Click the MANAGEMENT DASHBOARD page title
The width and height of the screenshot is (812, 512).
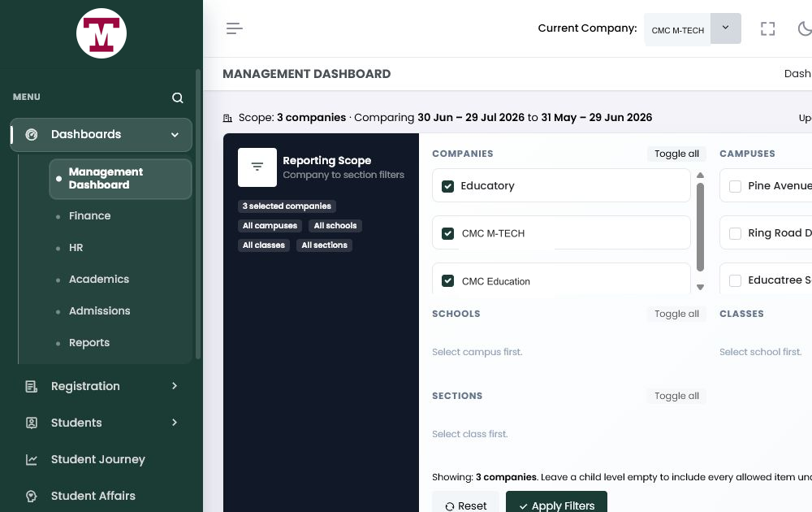tap(307, 74)
